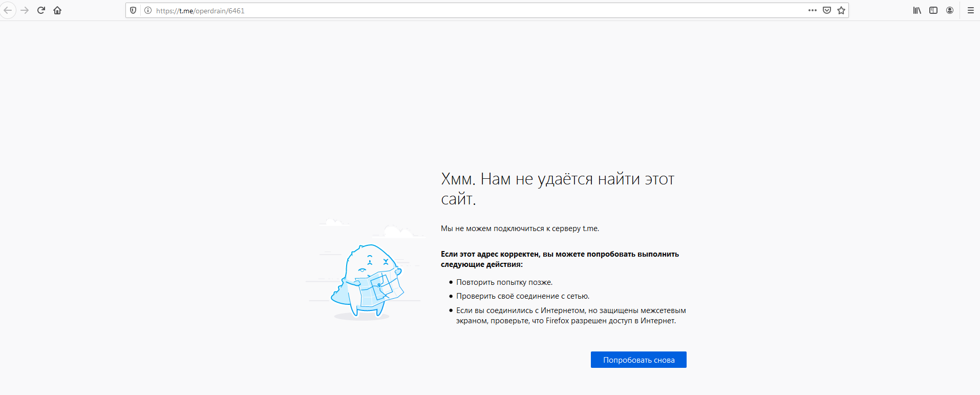Click the "подключиться к серверу t.me" message
This screenshot has width=980, height=395.
pos(520,228)
